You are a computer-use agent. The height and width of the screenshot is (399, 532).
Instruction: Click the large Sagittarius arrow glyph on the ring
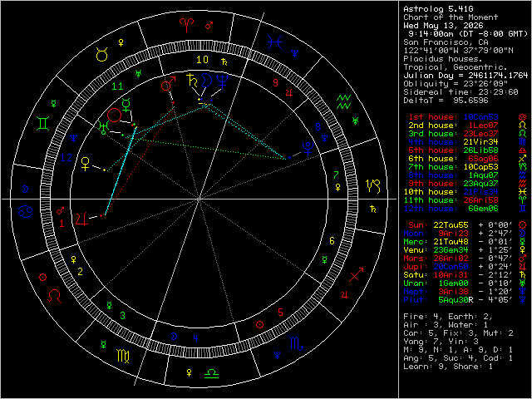356,275
